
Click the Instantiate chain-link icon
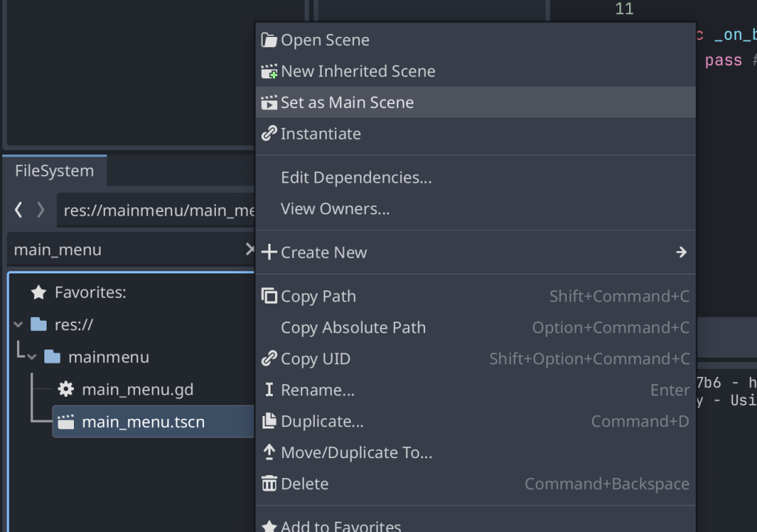[x=269, y=134]
